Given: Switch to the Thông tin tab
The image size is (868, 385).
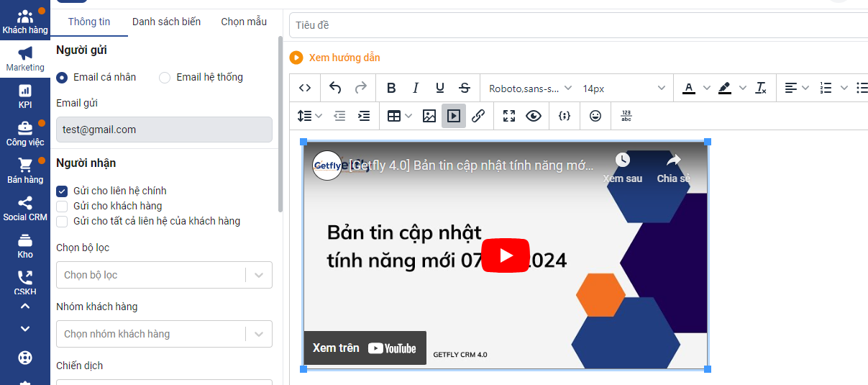Looking at the screenshot, I should 89,22.
